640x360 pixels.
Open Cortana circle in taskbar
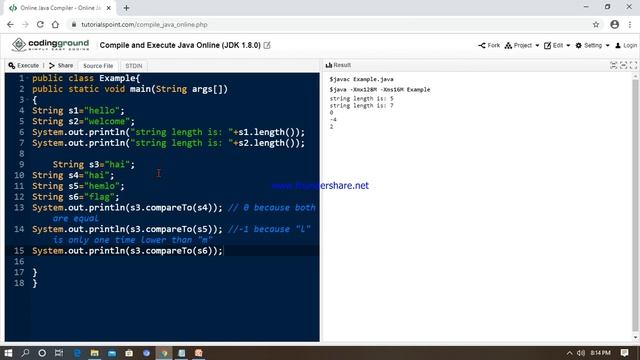(42, 353)
